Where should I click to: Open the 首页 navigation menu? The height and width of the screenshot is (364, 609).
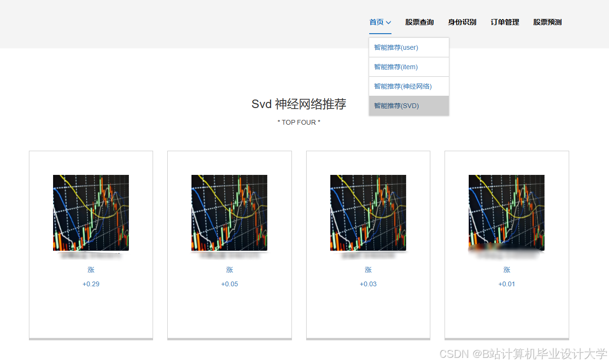377,22
